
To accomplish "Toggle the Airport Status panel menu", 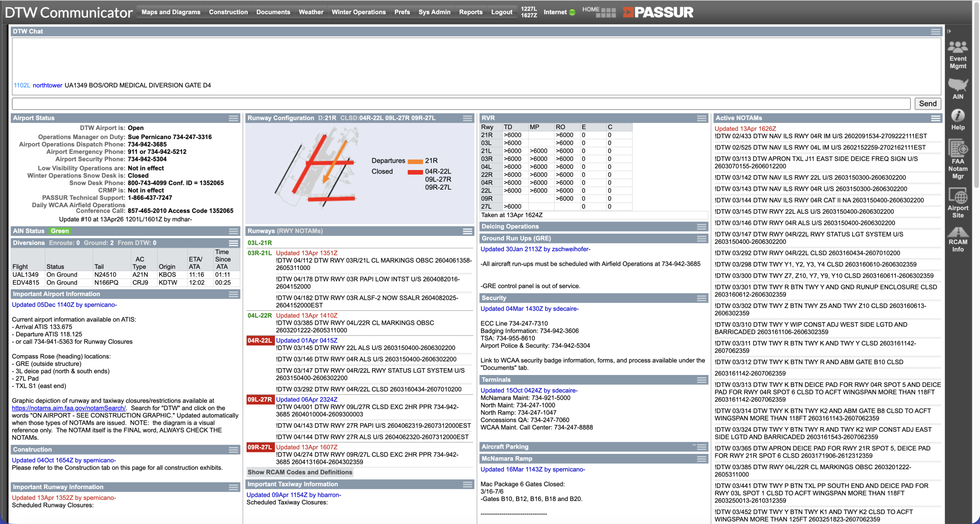I will pyautogui.click(x=233, y=118).
